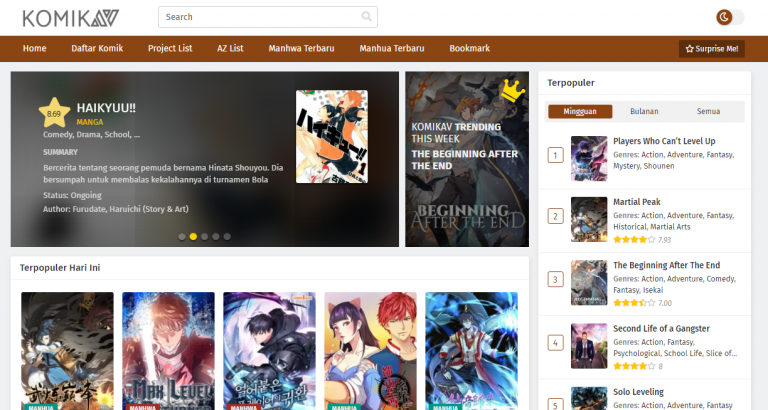
Task: Click the Surprise Me! button
Action: coord(712,49)
